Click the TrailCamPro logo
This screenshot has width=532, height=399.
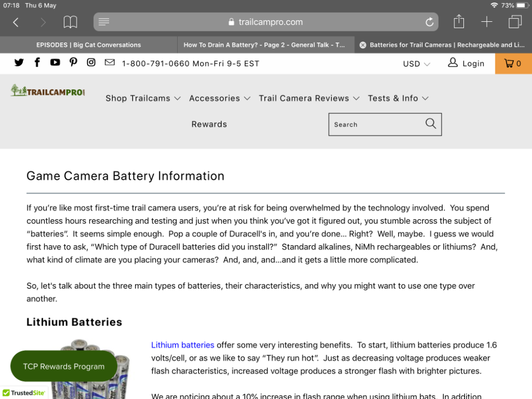tap(47, 91)
